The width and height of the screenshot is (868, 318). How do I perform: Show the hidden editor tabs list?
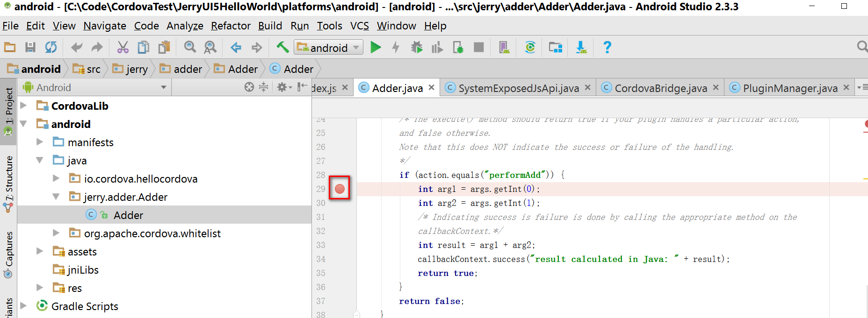(862, 87)
